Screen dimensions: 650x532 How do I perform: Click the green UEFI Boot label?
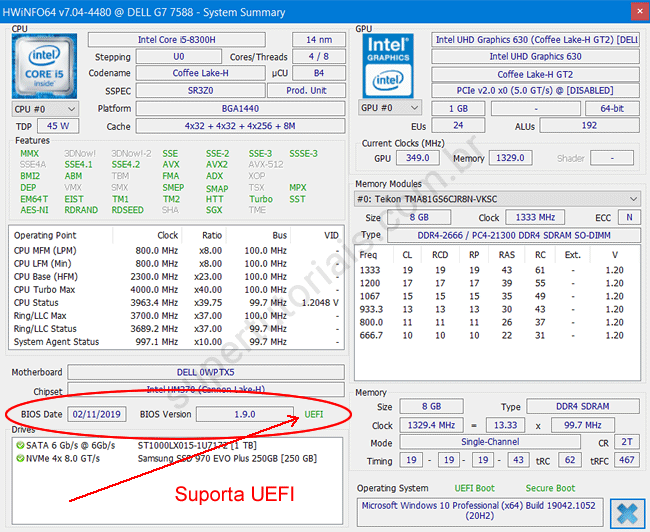click(x=476, y=488)
